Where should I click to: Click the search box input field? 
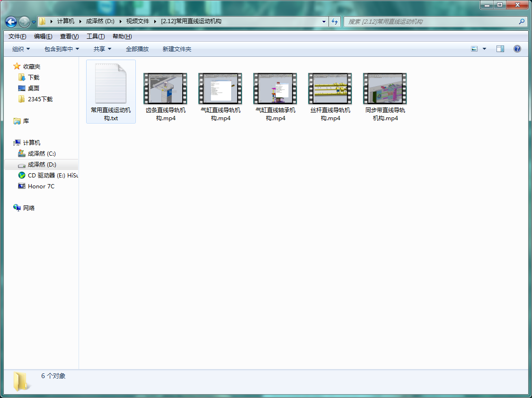pos(431,21)
